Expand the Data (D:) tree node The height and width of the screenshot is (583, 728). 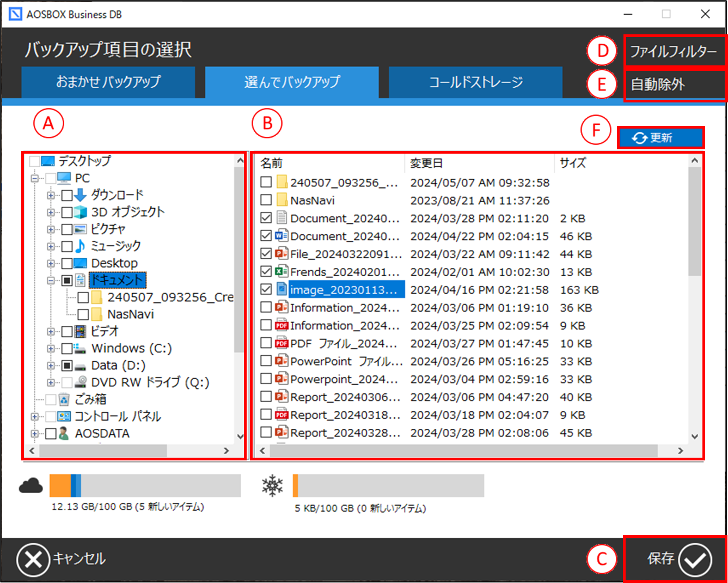pos(51,366)
